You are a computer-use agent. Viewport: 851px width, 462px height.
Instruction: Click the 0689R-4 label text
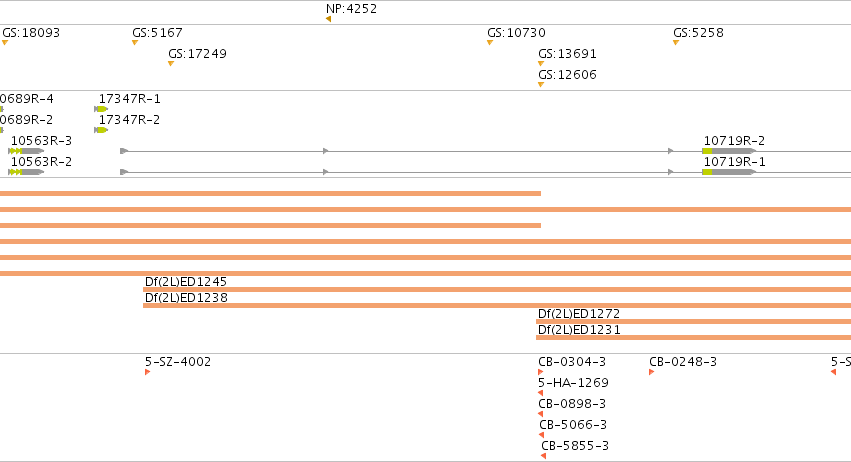[x=27, y=99]
